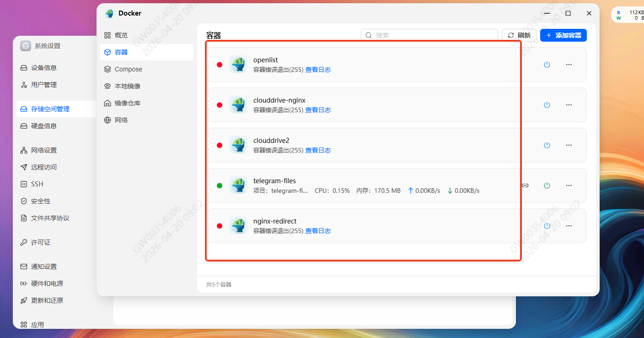
Task: Open 网络 network section in Docker
Action: point(147,120)
